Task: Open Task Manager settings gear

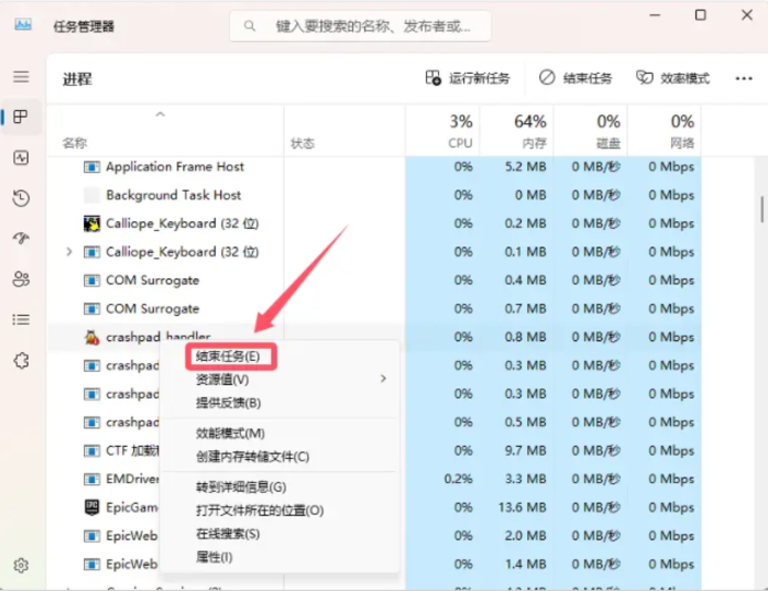Action: pyautogui.click(x=21, y=566)
